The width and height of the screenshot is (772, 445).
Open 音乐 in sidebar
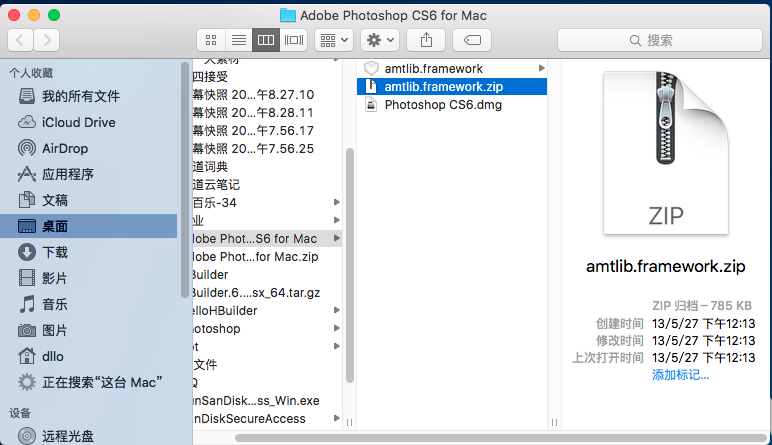89,304
